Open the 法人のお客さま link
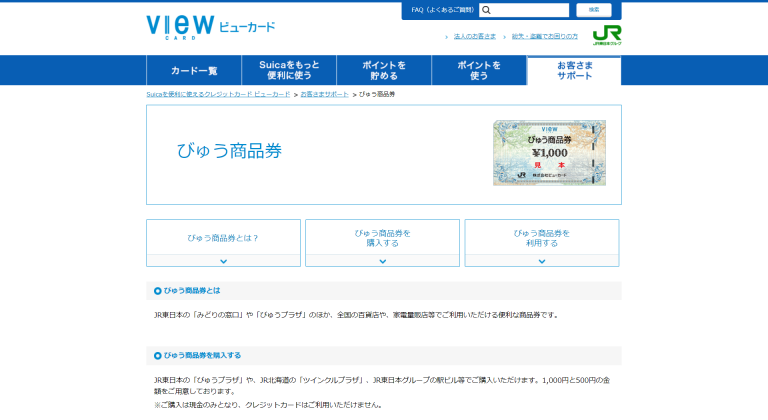768x420 pixels. pyautogui.click(x=475, y=36)
